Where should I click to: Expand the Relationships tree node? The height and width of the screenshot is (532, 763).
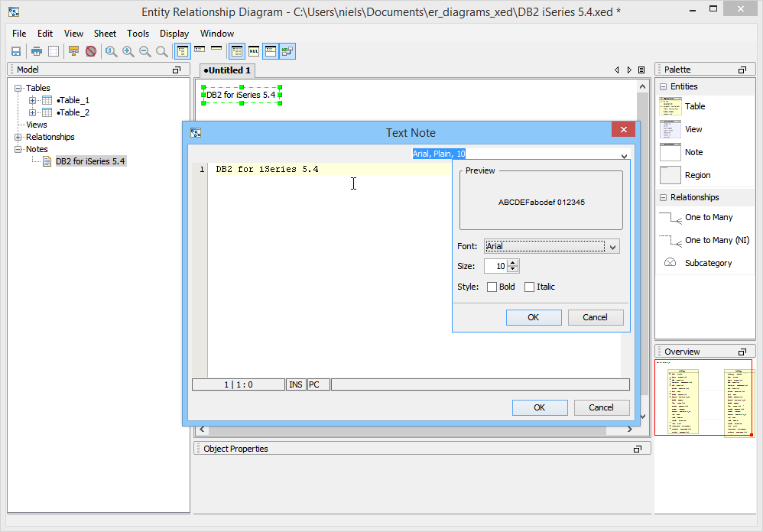click(18, 137)
